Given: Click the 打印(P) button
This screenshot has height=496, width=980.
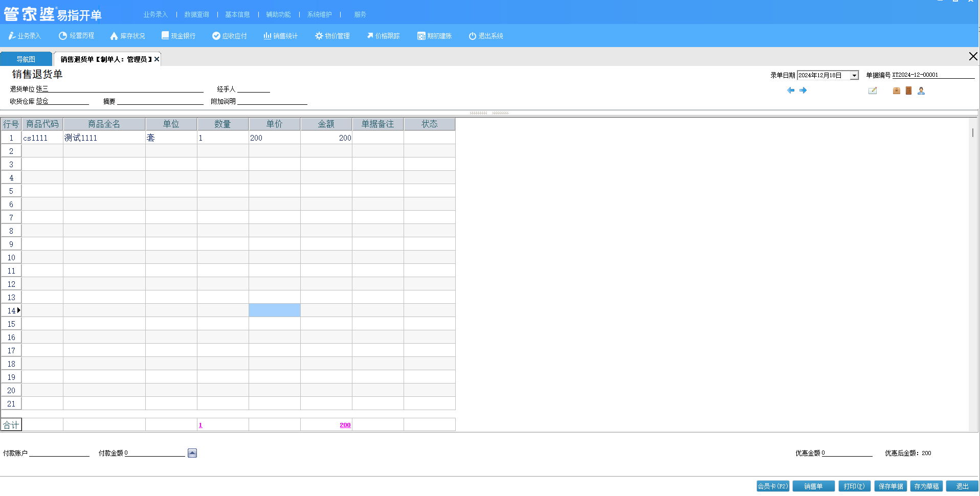Looking at the screenshot, I should (854, 486).
